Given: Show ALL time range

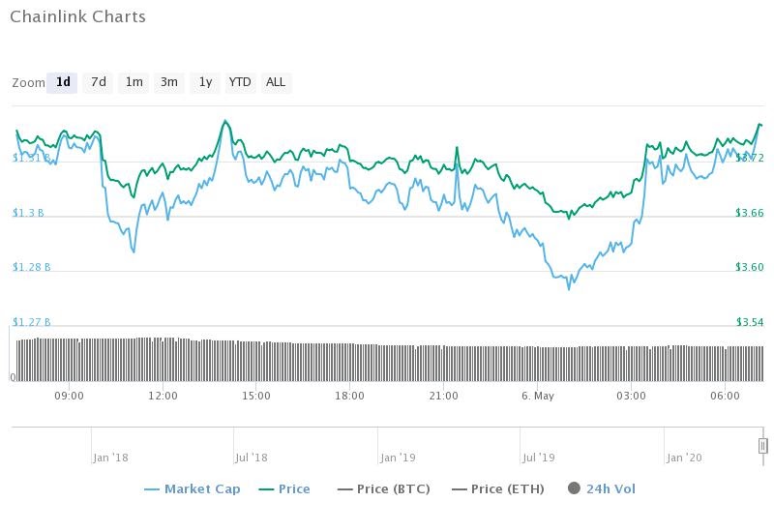Looking at the screenshot, I should pos(276,82).
